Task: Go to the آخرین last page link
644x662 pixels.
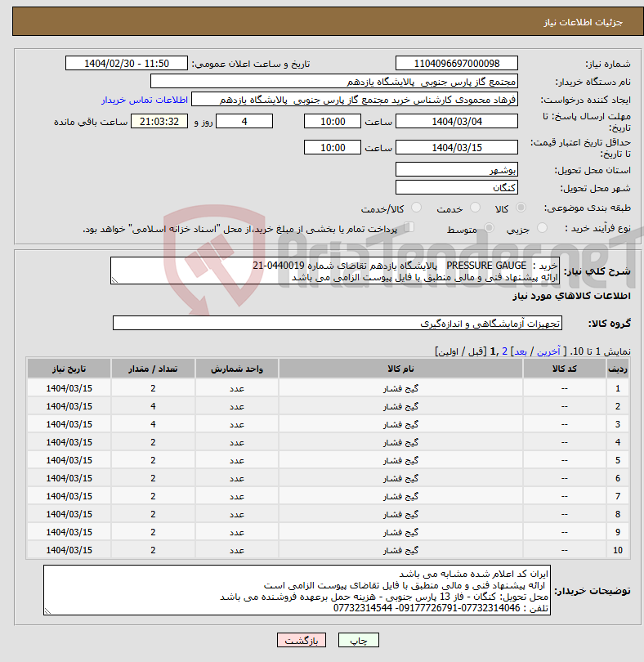Action: [x=548, y=351]
